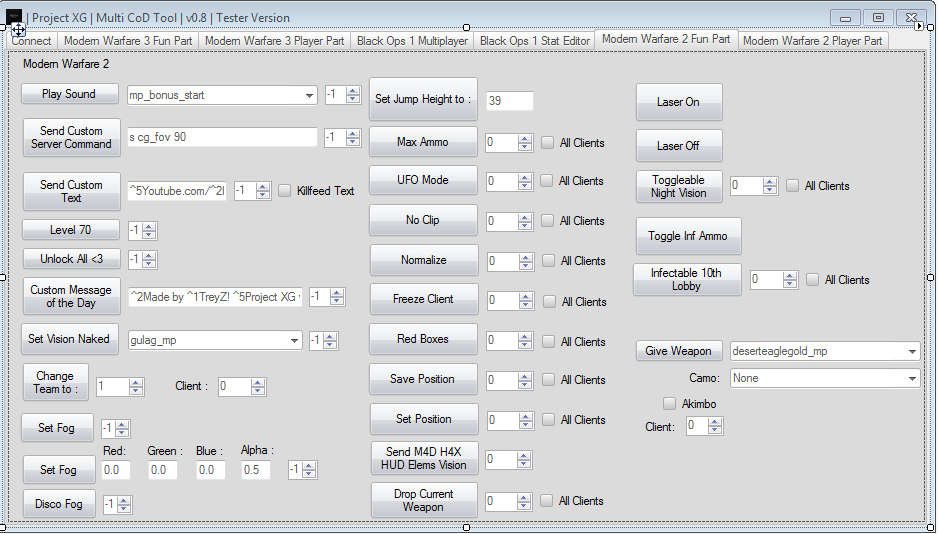Screen dimensions: 938x534
Task: Click the Set Vision Naked button
Action: pyautogui.click(x=69, y=338)
